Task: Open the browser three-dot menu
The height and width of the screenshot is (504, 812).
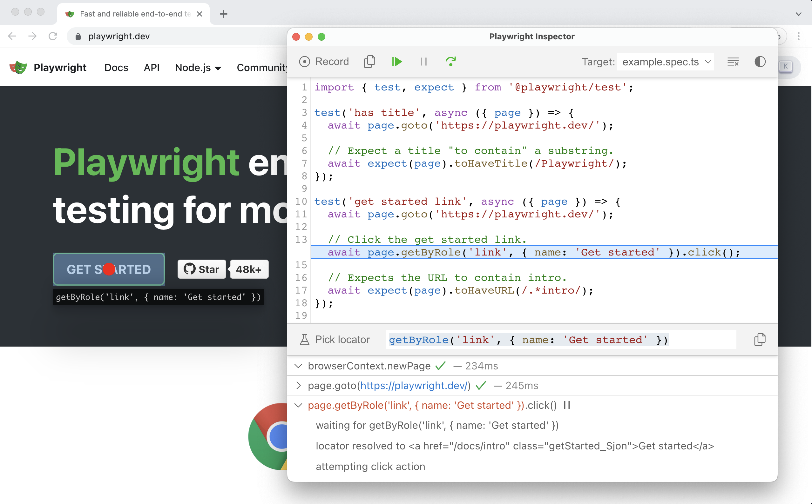Action: point(798,36)
